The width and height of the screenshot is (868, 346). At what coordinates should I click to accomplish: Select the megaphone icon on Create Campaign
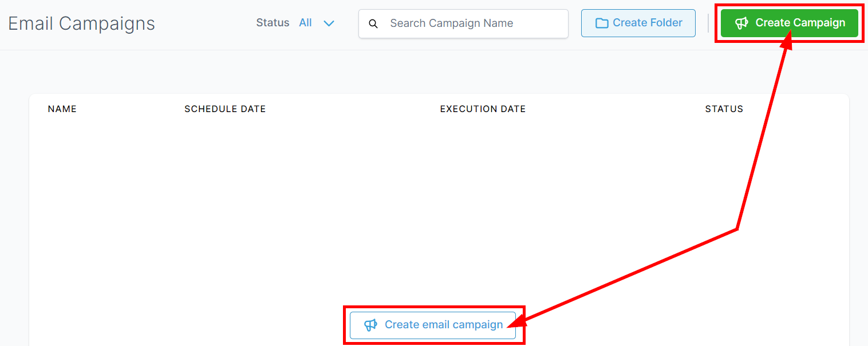742,23
